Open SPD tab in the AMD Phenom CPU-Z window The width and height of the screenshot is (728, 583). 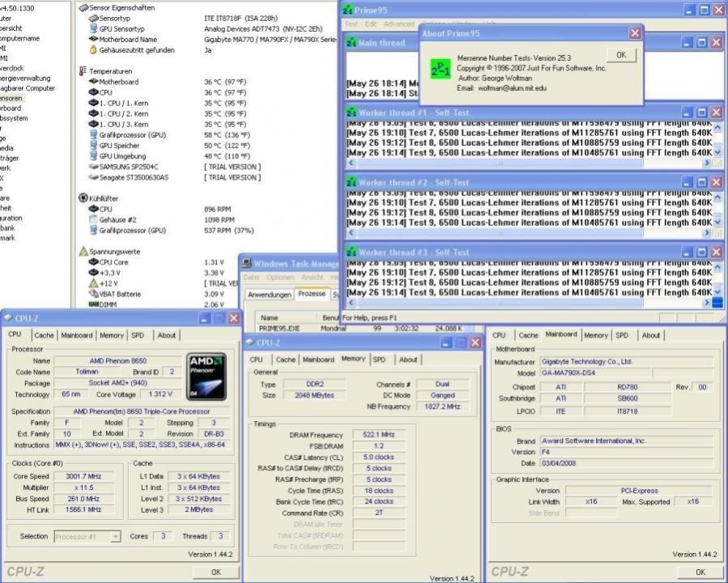[x=138, y=335]
